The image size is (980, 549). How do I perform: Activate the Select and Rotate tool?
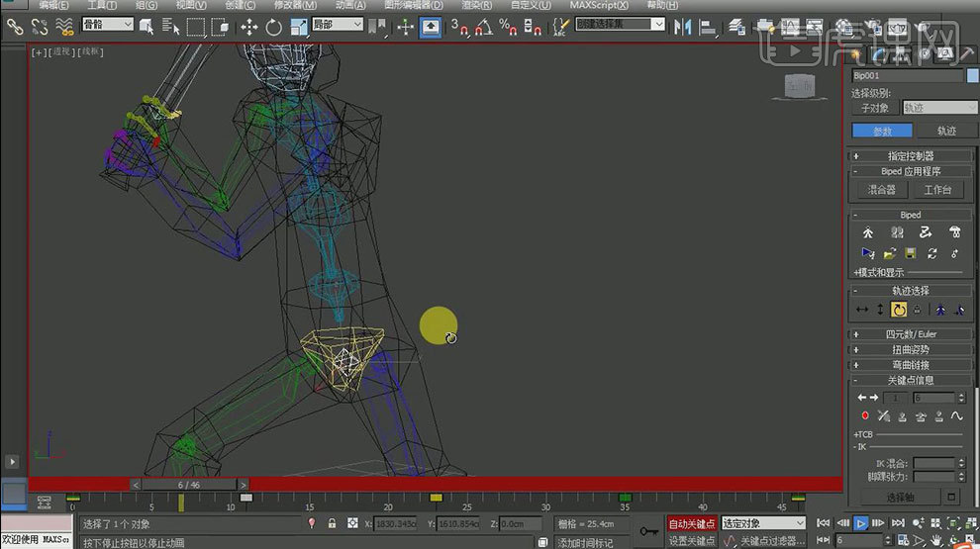(274, 27)
